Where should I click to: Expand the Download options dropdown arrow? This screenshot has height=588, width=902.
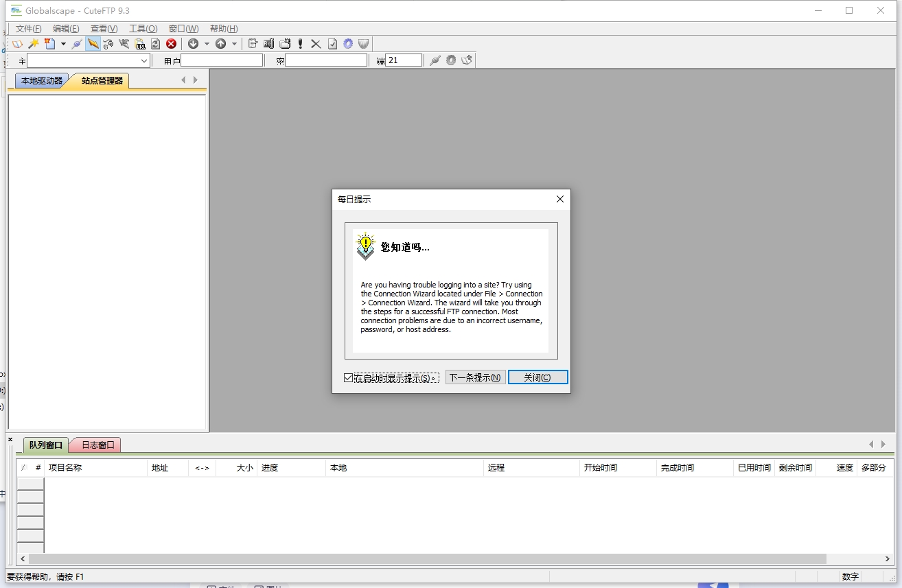[207, 44]
